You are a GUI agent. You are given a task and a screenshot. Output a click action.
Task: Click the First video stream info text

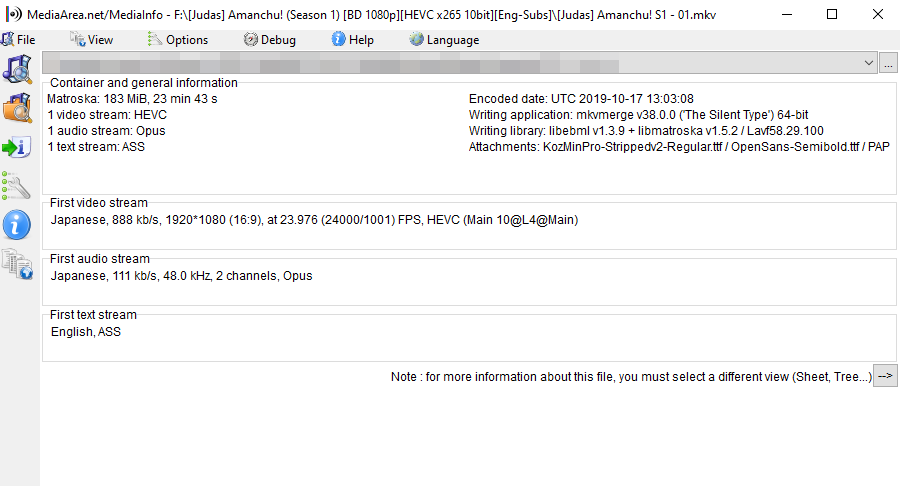pyautogui.click(x=315, y=220)
